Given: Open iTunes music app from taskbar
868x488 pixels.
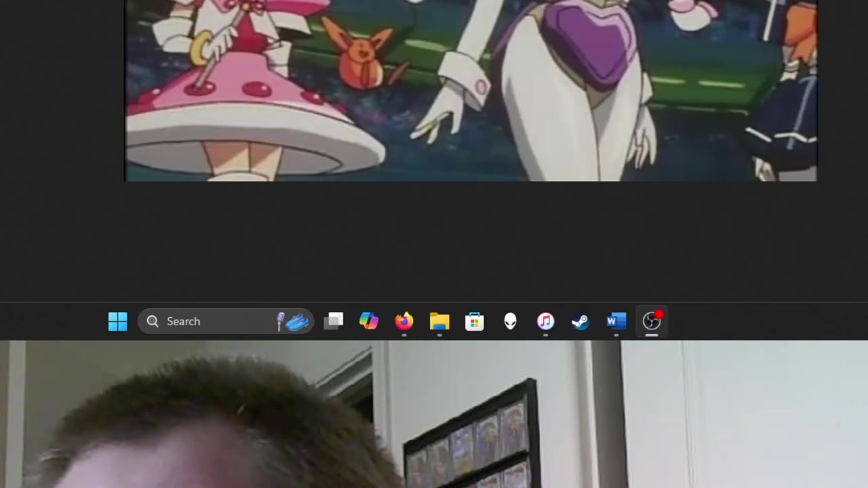Looking at the screenshot, I should click(x=545, y=321).
